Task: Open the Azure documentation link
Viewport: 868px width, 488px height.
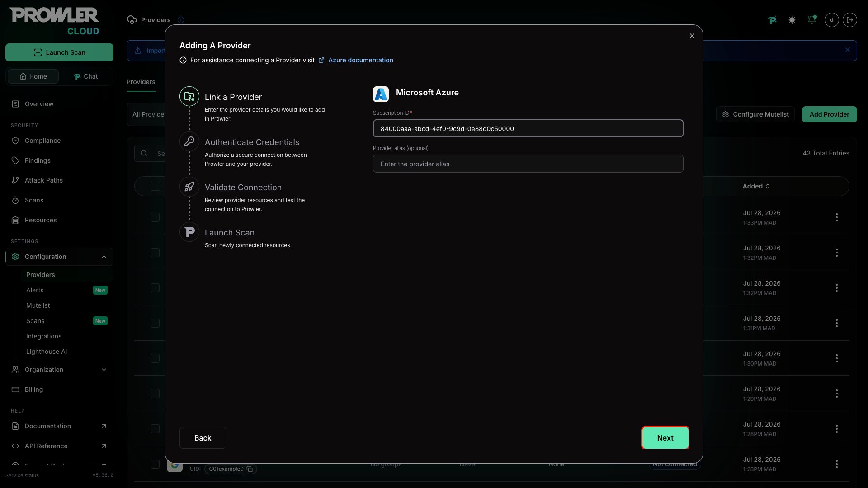Action: (360, 60)
